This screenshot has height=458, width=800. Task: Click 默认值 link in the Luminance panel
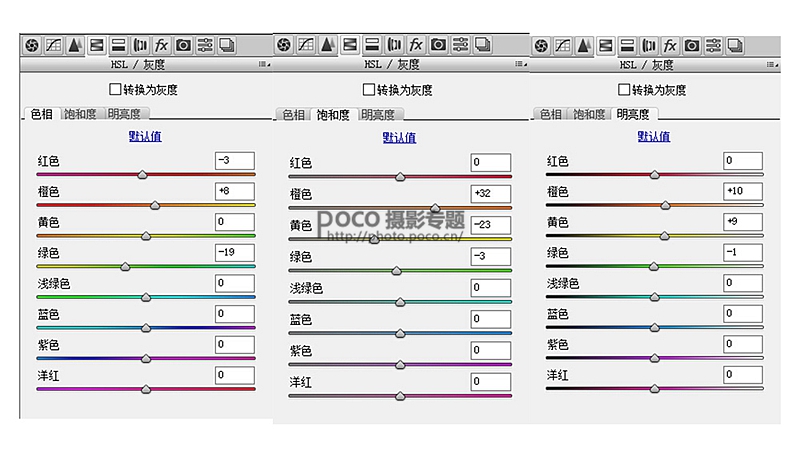[654, 136]
